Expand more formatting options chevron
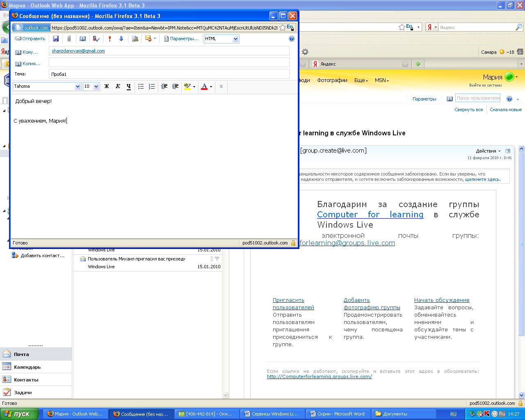Screen dimensions: 525x420 tap(221, 86)
